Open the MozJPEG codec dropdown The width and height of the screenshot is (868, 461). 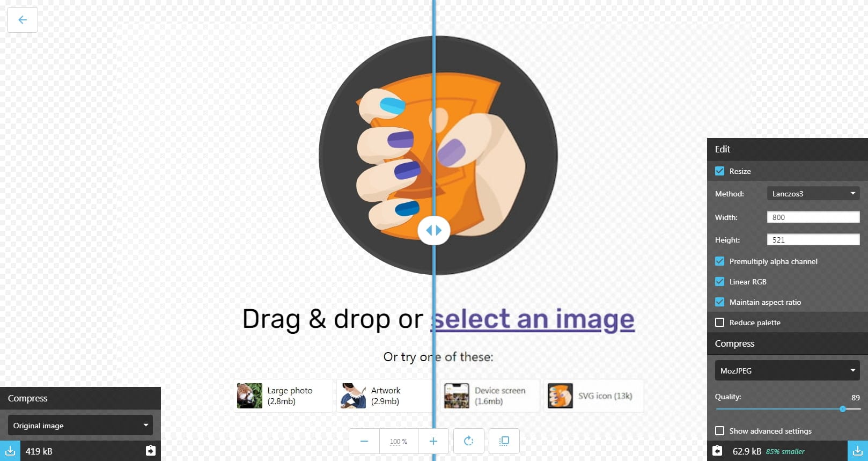(x=787, y=371)
